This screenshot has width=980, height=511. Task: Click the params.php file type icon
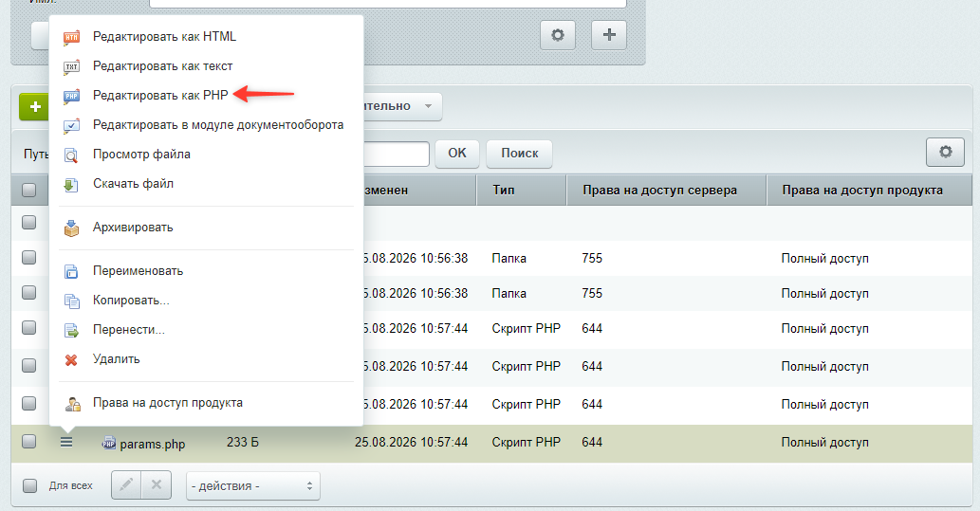pyautogui.click(x=109, y=443)
